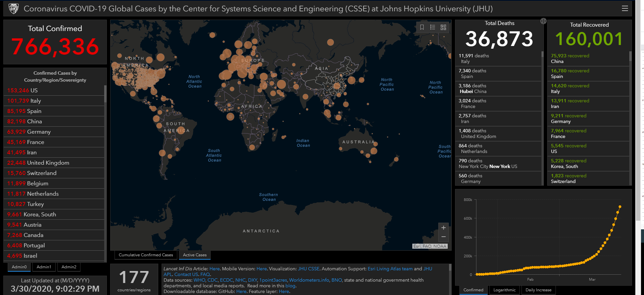Open the GitHub 'Here' link

point(241,291)
